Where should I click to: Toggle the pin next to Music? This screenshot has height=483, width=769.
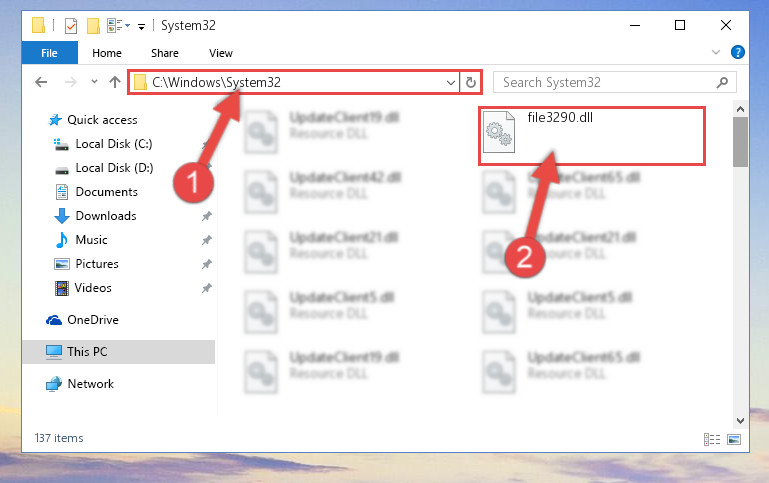click(207, 240)
